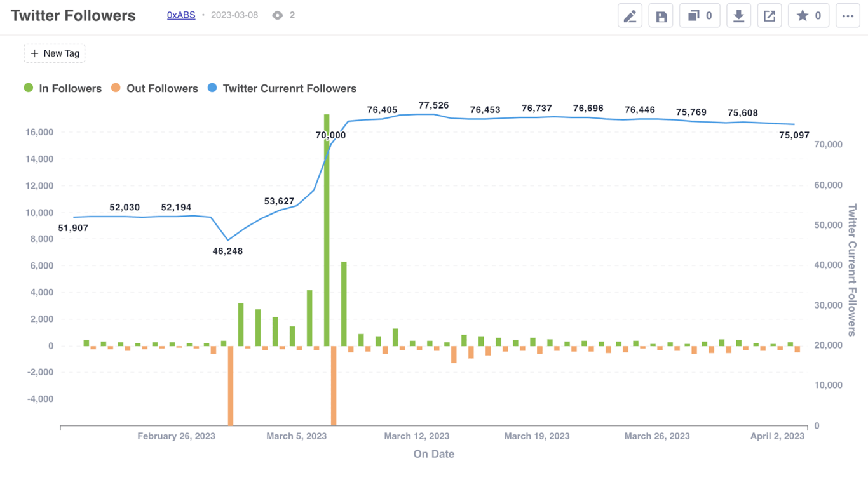Click the 70,000 right axis tick
This screenshot has height=480, width=868.
coord(829,145)
